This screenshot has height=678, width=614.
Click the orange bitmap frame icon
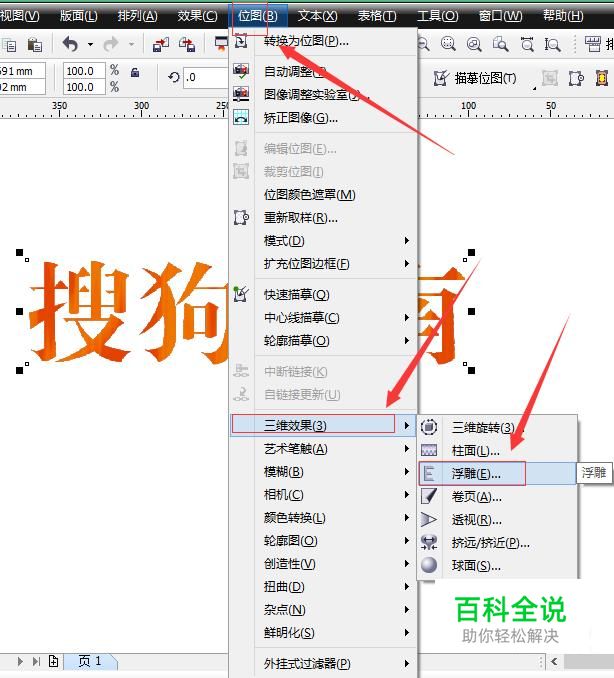click(x=602, y=78)
